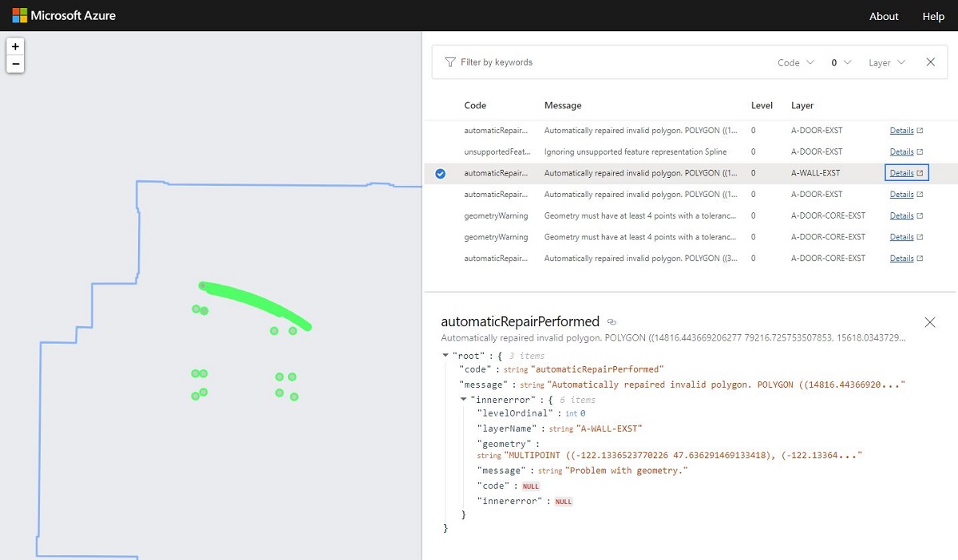Viewport: 958px width, 560px height.
Task: Sort by the Level column header
Action: coord(762,105)
